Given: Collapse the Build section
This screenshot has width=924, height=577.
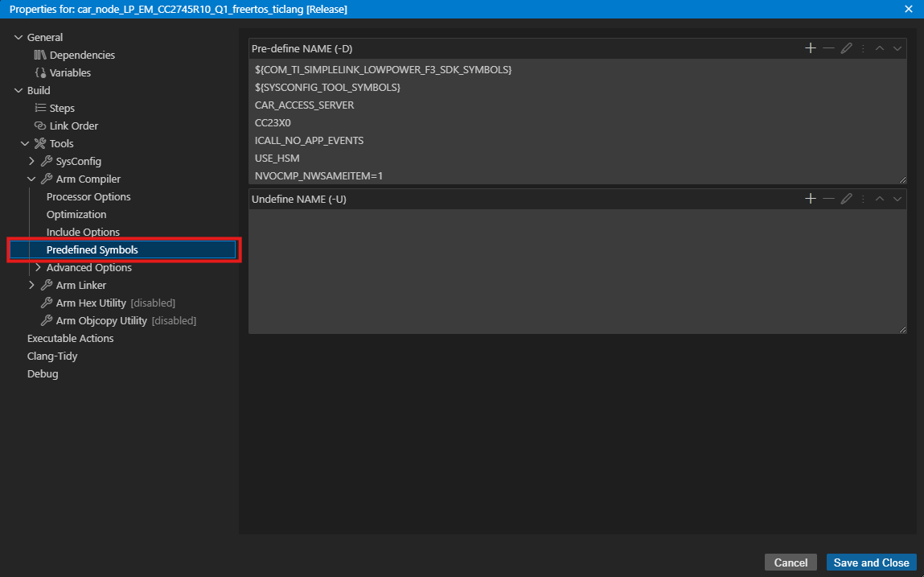Looking at the screenshot, I should coord(18,89).
